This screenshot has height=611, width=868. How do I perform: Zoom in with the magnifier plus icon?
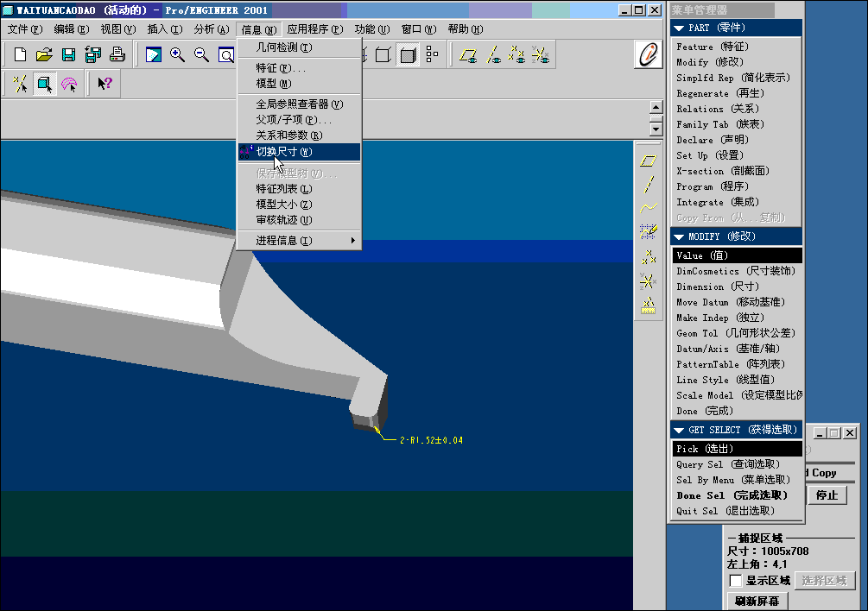point(177,54)
